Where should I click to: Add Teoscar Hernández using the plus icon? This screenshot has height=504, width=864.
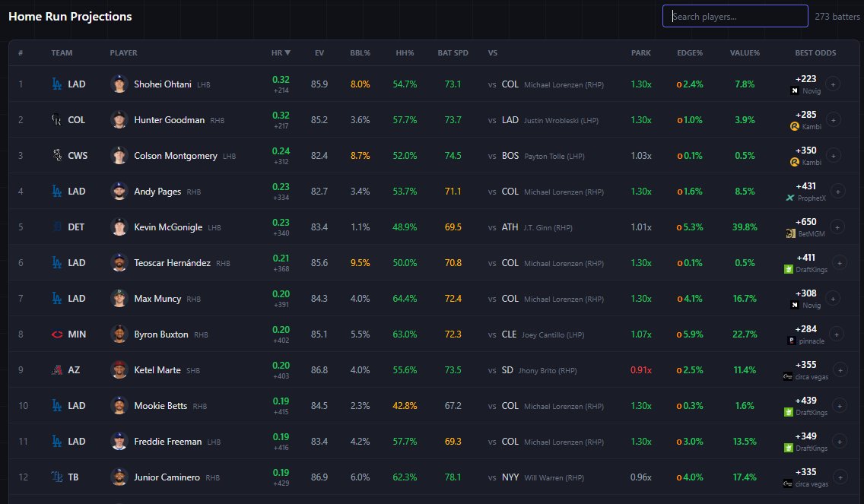[839, 263]
